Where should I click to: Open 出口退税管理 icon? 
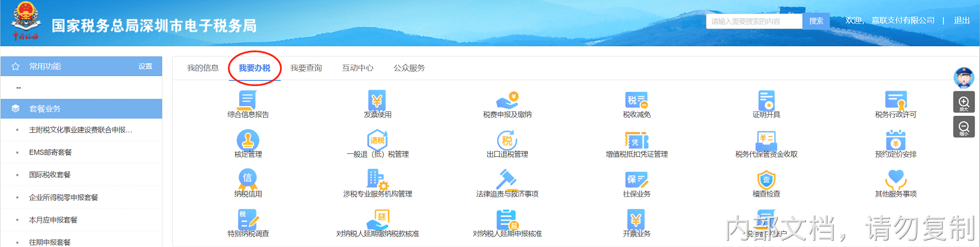pos(507,139)
